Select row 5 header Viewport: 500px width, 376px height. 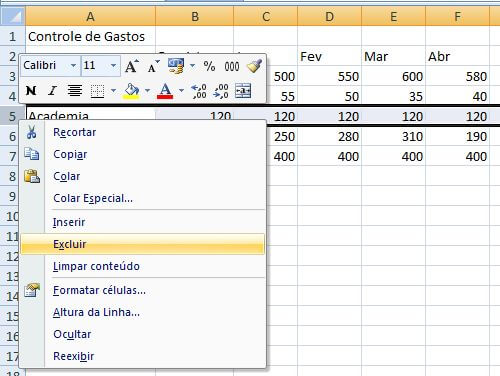pyautogui.click(x=12, y=116)
